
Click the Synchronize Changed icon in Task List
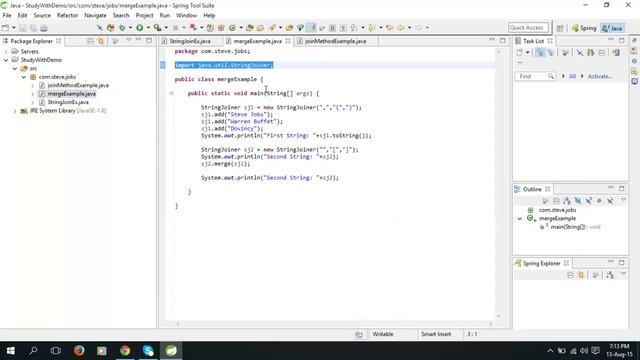pos(616,53)
